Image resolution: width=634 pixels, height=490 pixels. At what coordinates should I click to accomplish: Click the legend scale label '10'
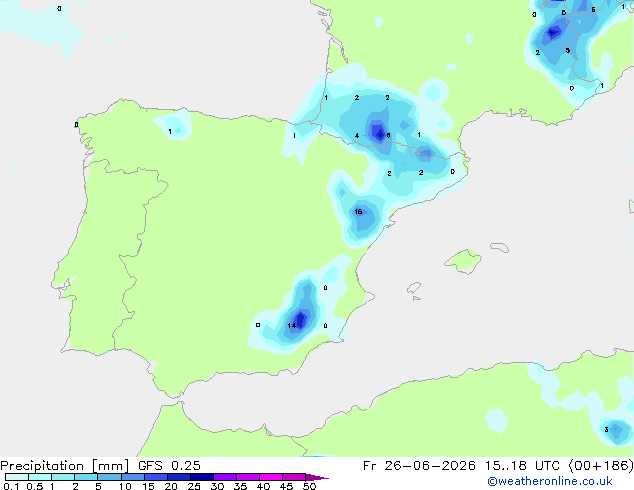point(125,486)
